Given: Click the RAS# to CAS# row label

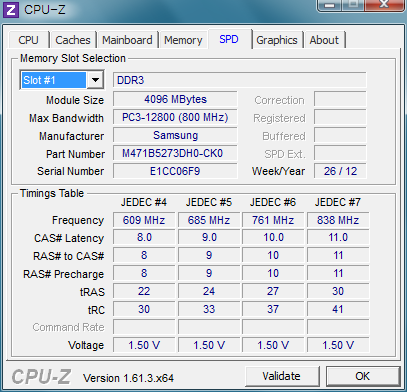Looking at the screenshot, I should coord(68,256).
